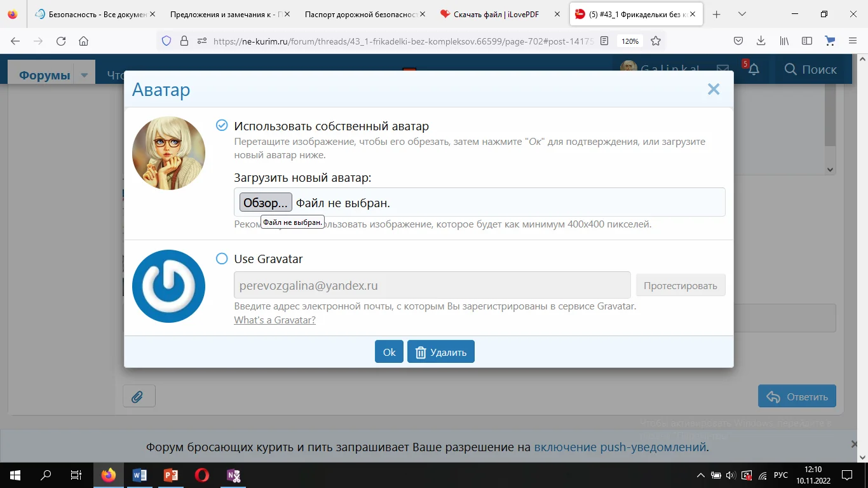Open forum search Поиск
This screenshot has width=868, height=488.
click(811, 69)
